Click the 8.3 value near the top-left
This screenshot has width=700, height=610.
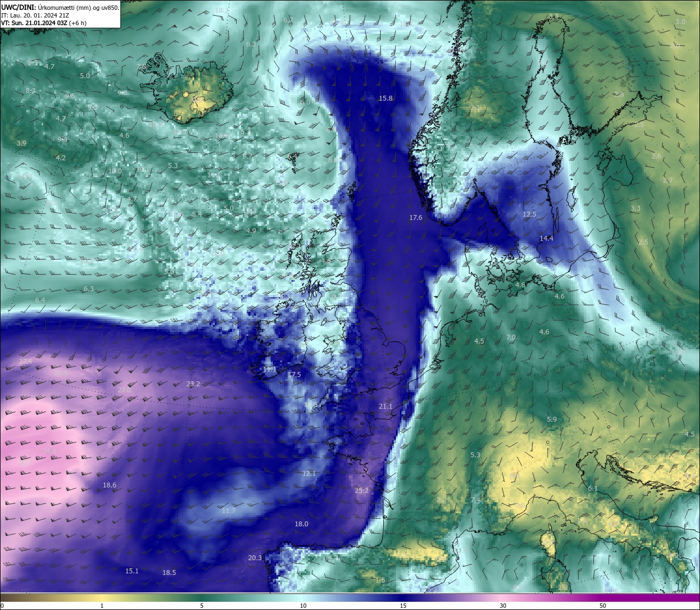point(31,91)
